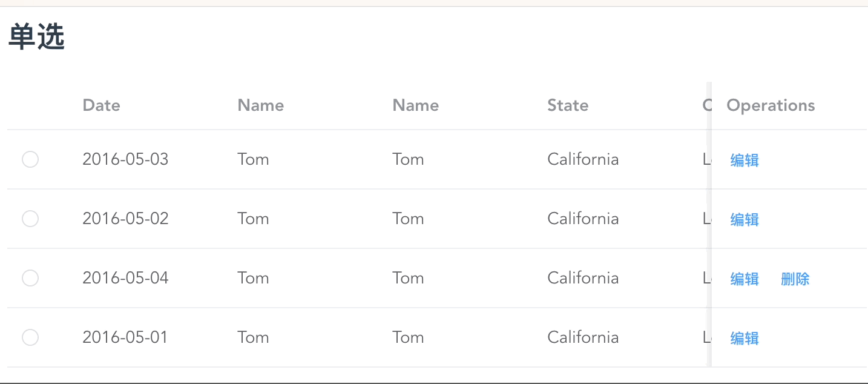Click 编辑 in the 2016-05-04 row
This screenshot has height=384, width=868.
pos(745,279)
